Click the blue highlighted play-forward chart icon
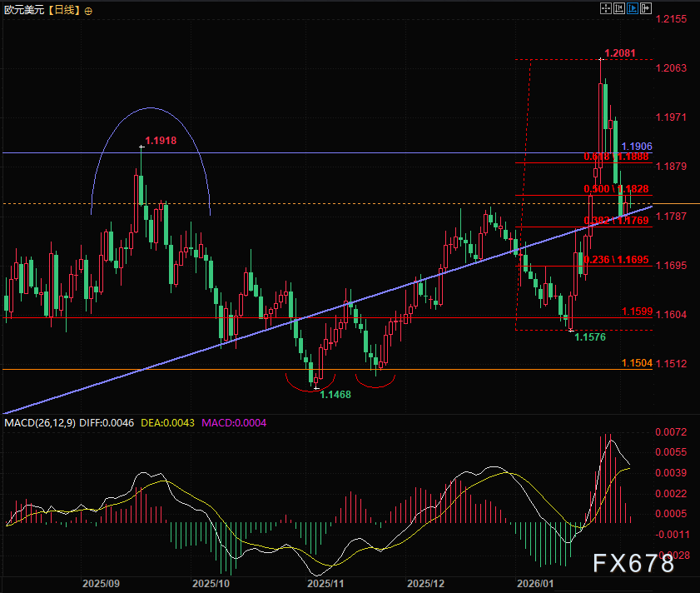Image resolution: width=700 pixels, height=593 pixels. coord(632,8)
